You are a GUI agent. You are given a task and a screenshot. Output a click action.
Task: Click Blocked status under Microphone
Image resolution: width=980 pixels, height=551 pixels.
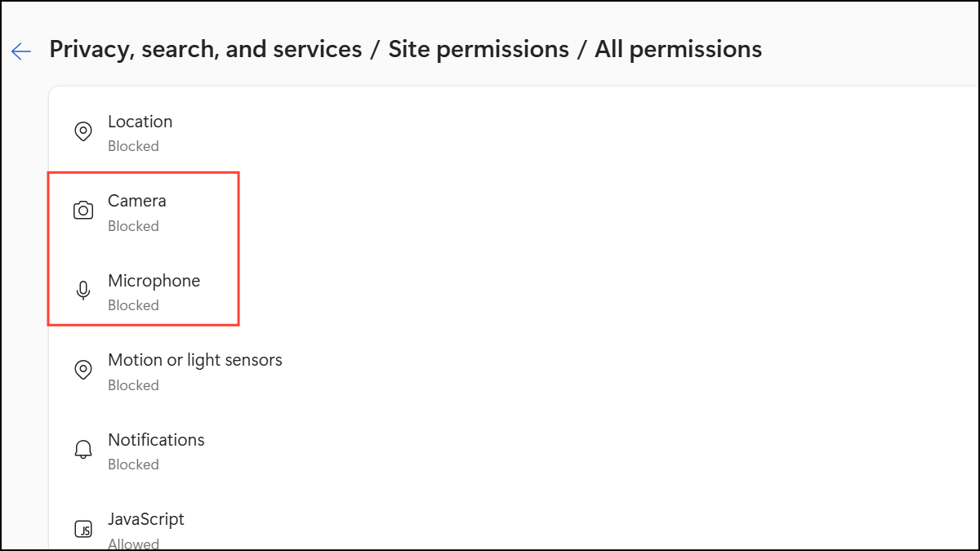(x=133, y=305)
